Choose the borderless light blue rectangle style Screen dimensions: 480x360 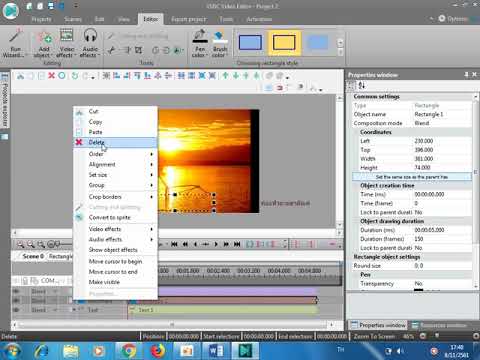317,43
